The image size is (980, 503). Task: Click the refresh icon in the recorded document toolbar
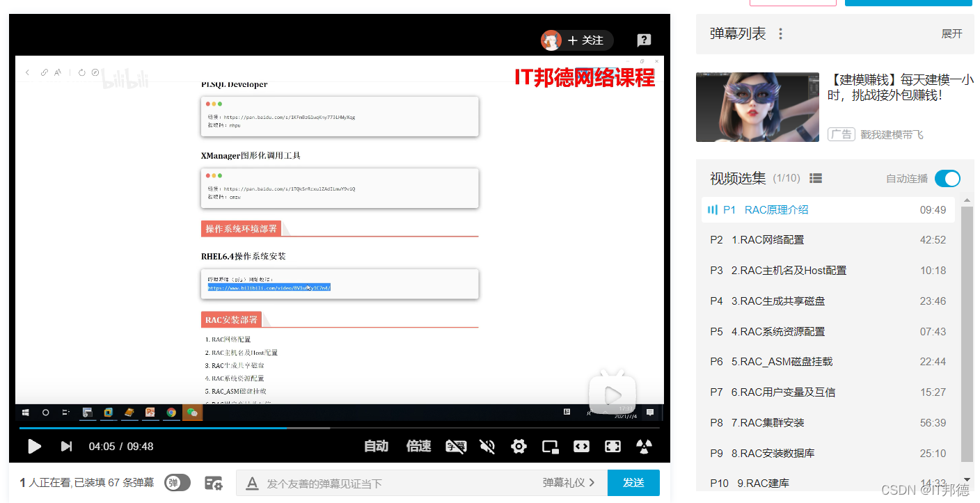click(81, 72)
